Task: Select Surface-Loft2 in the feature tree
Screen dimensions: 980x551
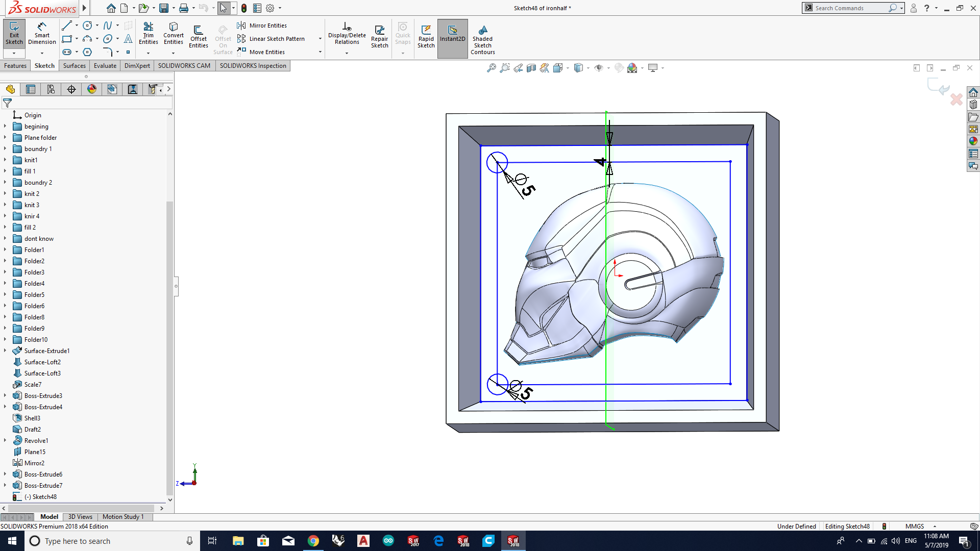Action: (42, 362)
